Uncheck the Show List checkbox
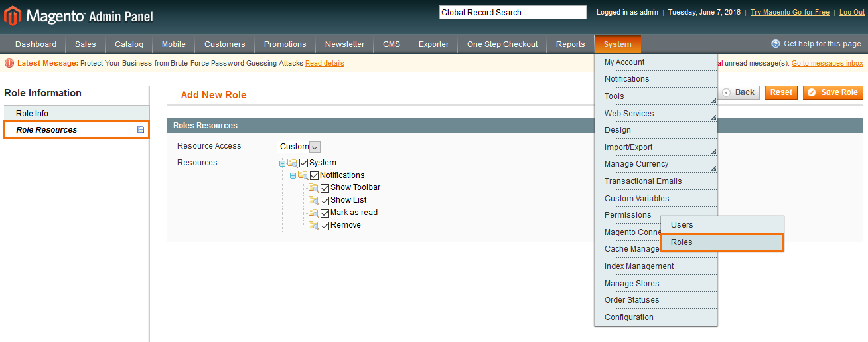This screenshot has height=342, width=868. 325,201
